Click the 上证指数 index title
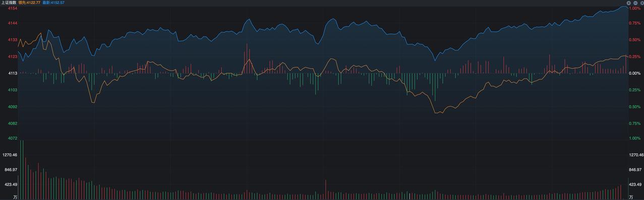The width and height of the screenshot is (644, 200). [x=9, y=3]
